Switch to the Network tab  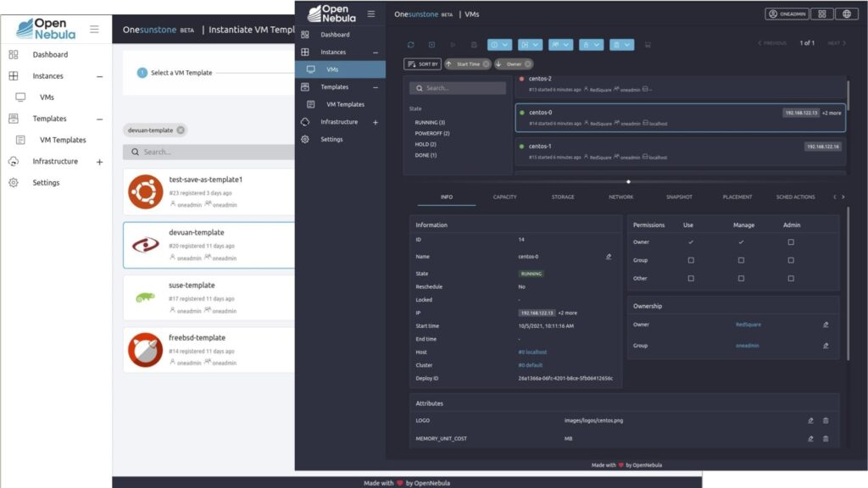point(621,197)
